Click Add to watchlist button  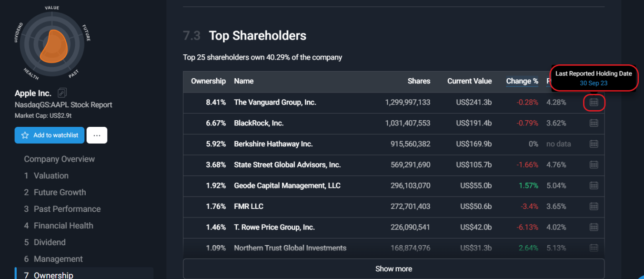point(50,135)
